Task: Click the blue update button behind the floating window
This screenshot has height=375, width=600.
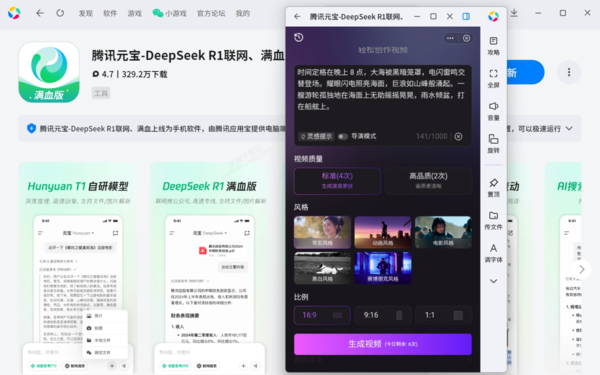Action: [x=525, y=72]
